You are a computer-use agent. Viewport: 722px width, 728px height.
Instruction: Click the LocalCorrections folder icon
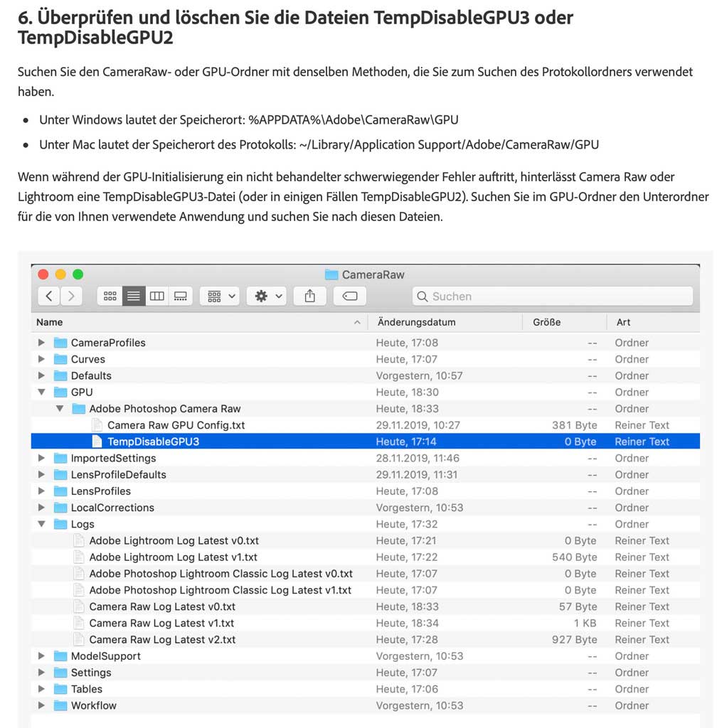tap(60, 508)
